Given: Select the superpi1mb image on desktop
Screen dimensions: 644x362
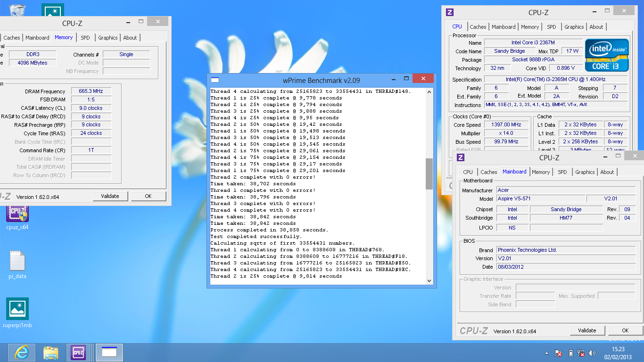Looking at the screenshot, I should (x=17, y=313).
